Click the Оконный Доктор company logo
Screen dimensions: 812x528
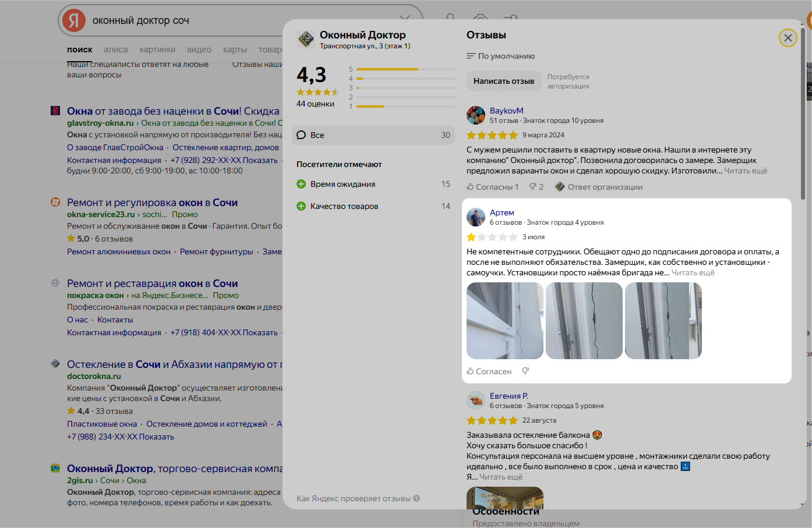click(306, 39)
